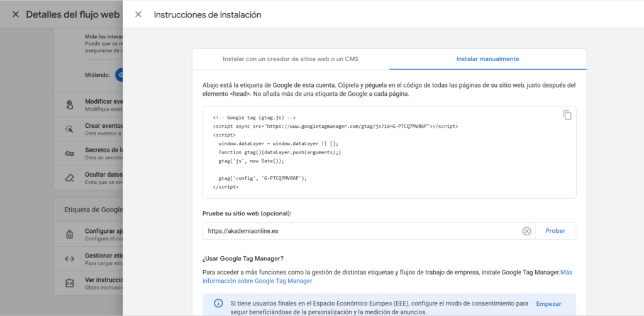
Task: Open the Ver instrucciones row
Action: 88,283
